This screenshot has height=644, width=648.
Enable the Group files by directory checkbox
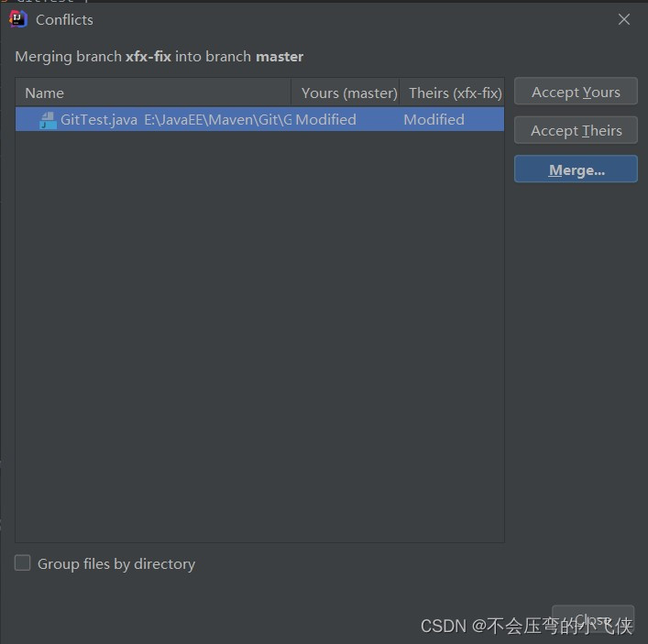(23, 563)
